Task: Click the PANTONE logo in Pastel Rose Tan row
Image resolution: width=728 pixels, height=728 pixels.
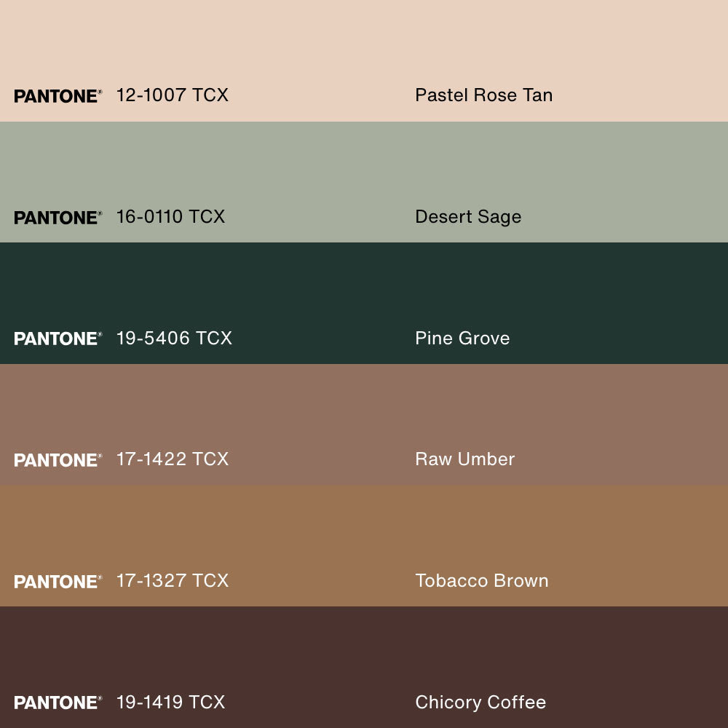Action: tap(58, 96)
